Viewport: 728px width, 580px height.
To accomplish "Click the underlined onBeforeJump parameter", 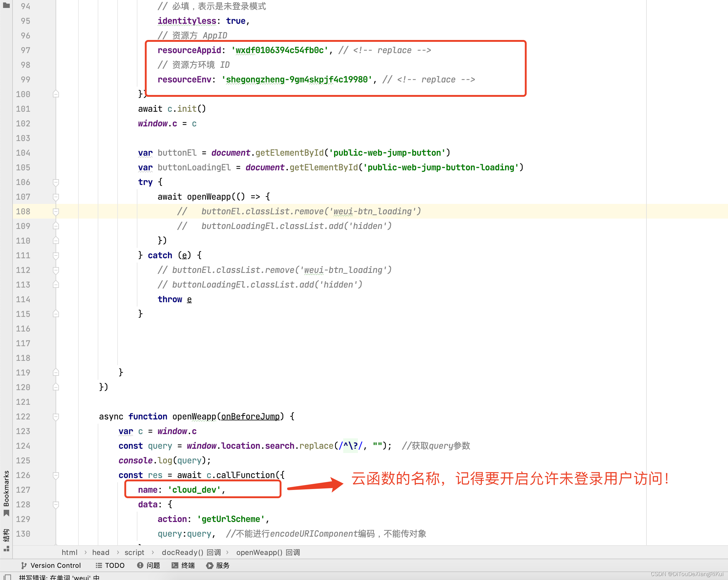I will (x=250, y=417).
